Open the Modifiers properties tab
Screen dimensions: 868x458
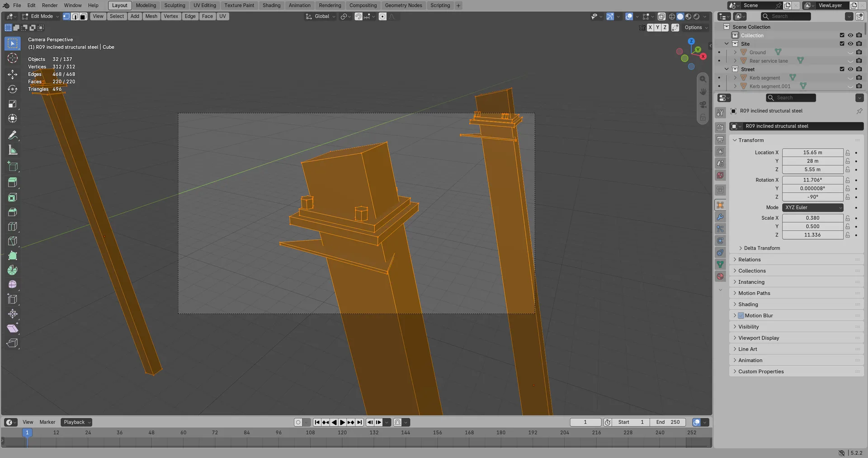720,217
